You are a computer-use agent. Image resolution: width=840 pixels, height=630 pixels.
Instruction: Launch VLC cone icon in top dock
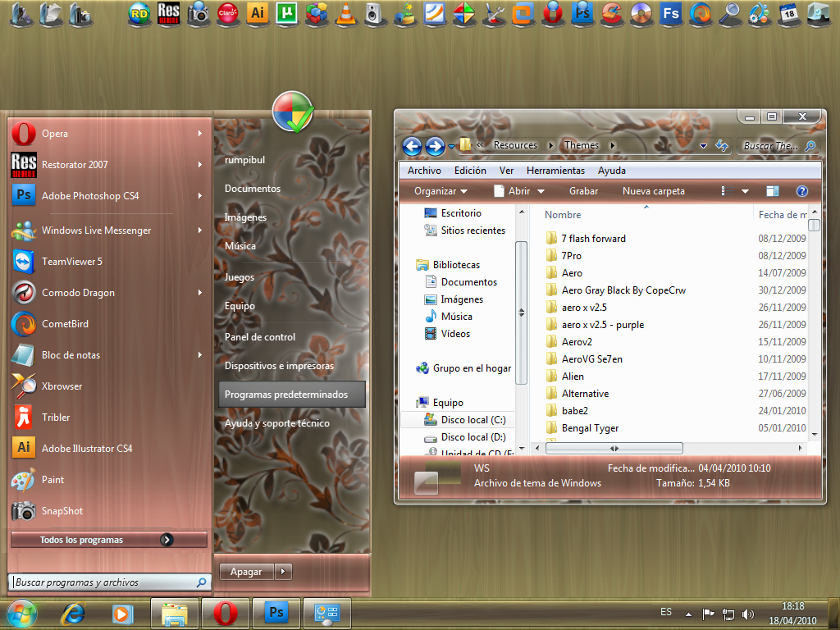pyautogui.click(x=345, y=13)
